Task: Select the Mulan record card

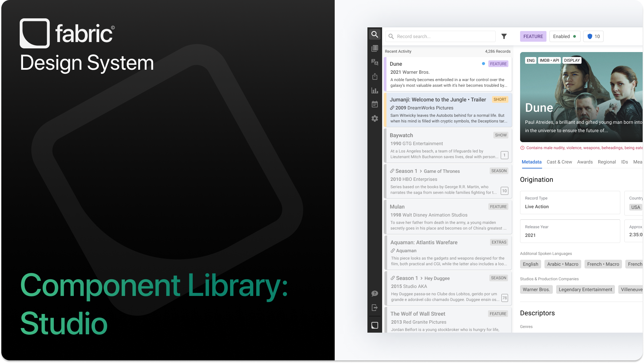Action: (x=448, y=217)
